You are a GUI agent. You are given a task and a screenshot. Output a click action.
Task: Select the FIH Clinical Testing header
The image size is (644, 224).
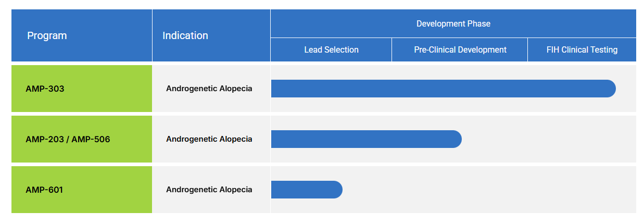[x=582, y=50]
